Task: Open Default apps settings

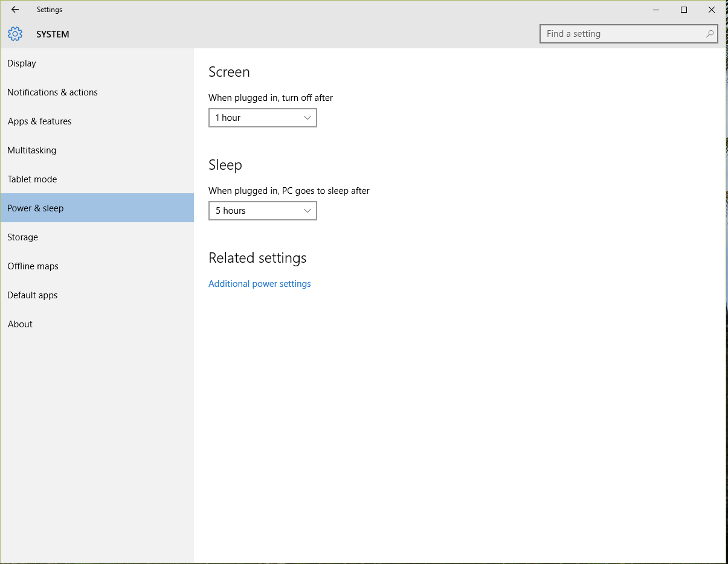Action: [33, 295]
